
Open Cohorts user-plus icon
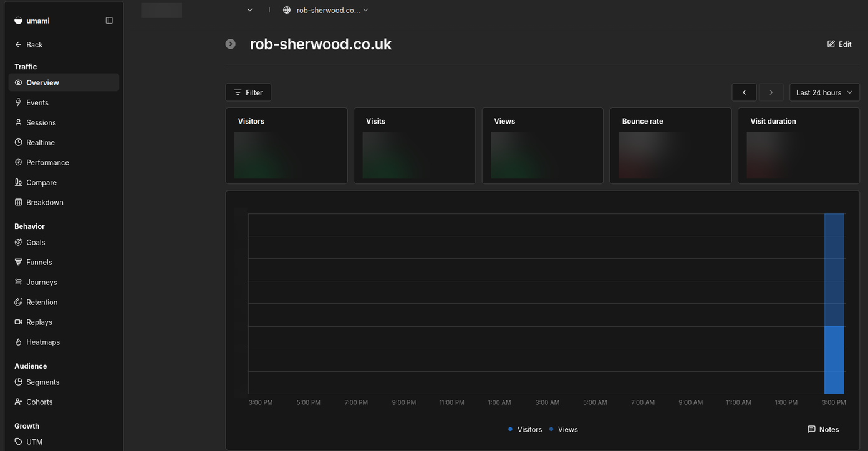(19, 402)
